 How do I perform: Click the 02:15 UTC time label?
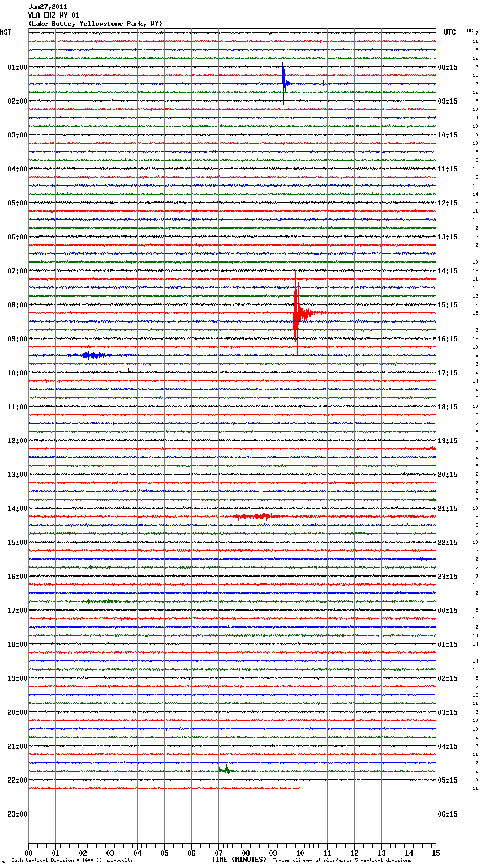pyautogui.click(x=448, y=678)
